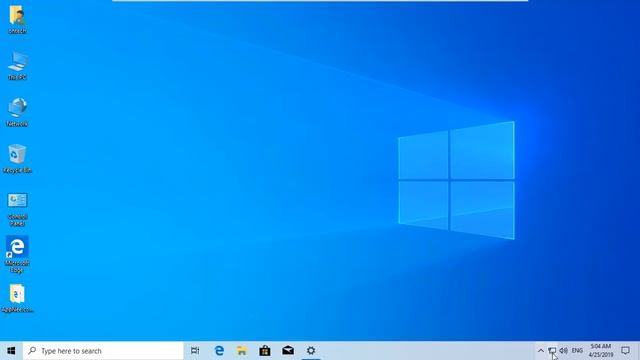
Task: Select the user folder desktop icon
Action: pyautogui.click(x=17, y=19)
